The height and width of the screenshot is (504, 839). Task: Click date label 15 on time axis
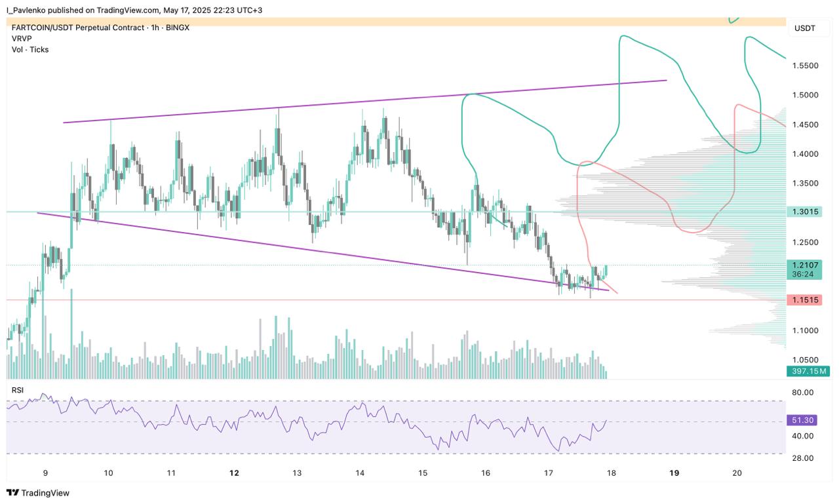[423, 473]
